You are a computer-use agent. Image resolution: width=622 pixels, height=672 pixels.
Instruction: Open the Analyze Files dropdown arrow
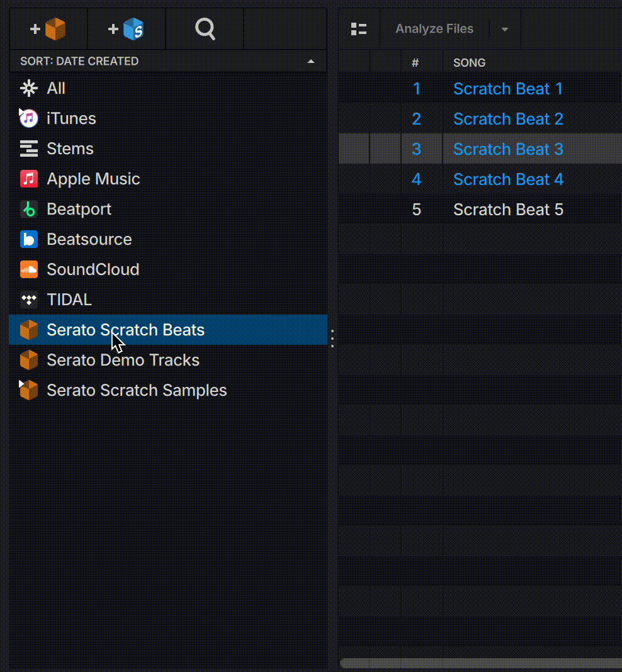(x=504, y=29)
